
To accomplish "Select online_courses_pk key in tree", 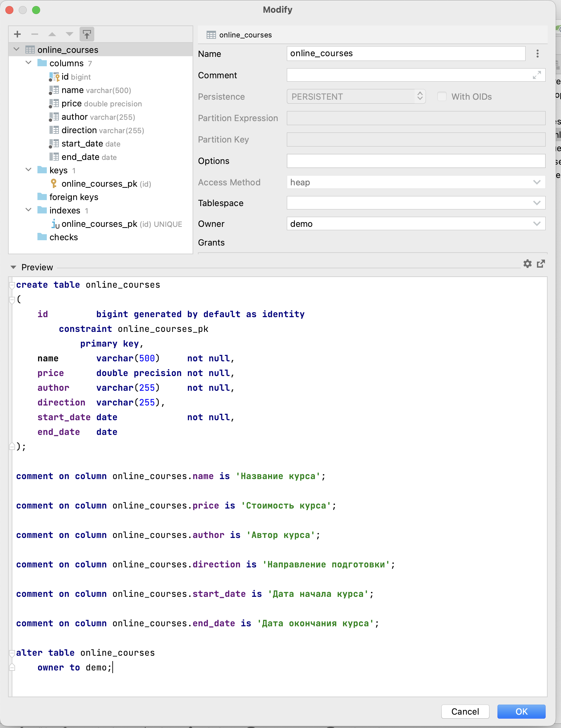I will pyautogui.click(x=99, y=184).
